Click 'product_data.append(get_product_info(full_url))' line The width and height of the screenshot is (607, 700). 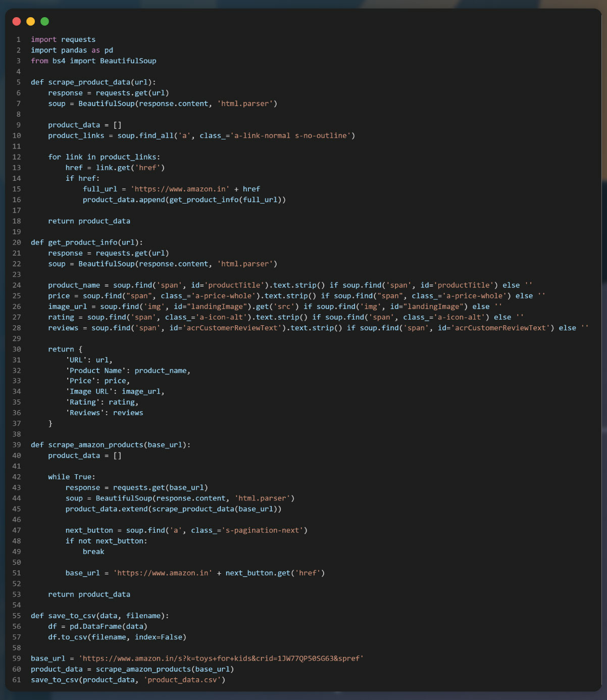pyautogui.click(x=184, y=199)
